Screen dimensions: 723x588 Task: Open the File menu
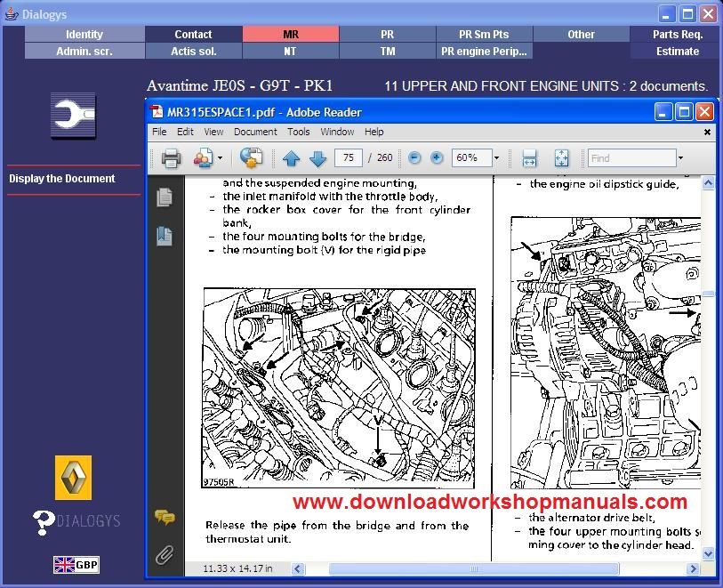point(159,132)
